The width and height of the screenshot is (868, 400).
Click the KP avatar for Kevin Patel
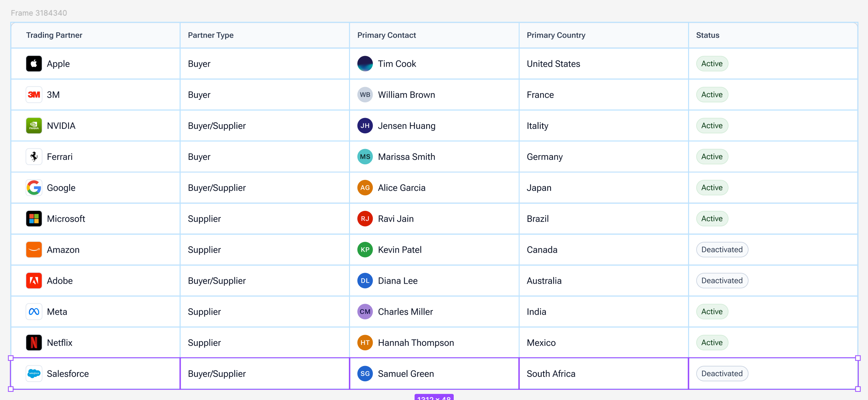coord(365,249)
